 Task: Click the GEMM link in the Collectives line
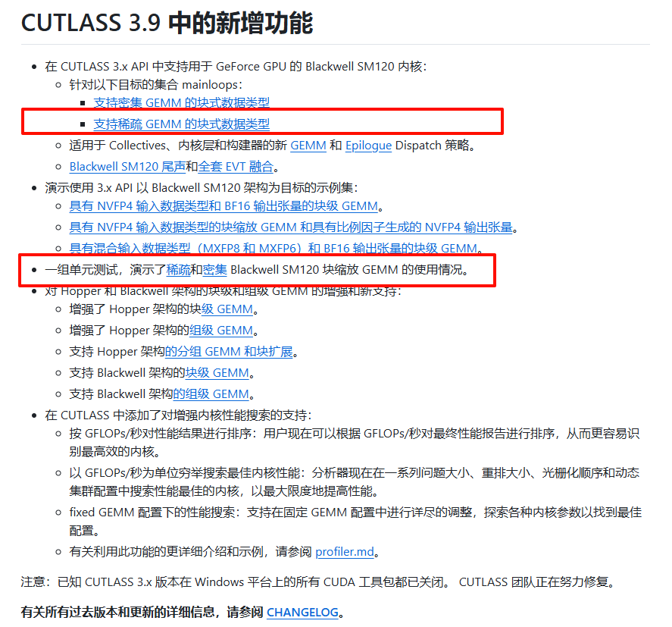(308, 145)
